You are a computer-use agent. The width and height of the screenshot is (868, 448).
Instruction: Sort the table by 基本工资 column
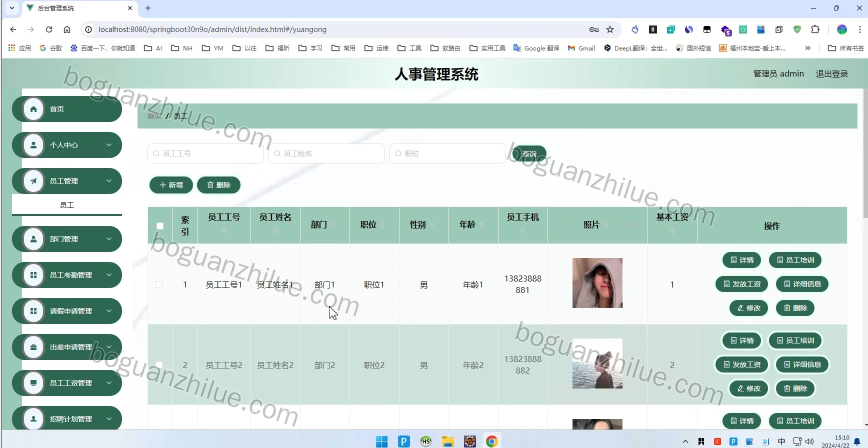point(672,230)
